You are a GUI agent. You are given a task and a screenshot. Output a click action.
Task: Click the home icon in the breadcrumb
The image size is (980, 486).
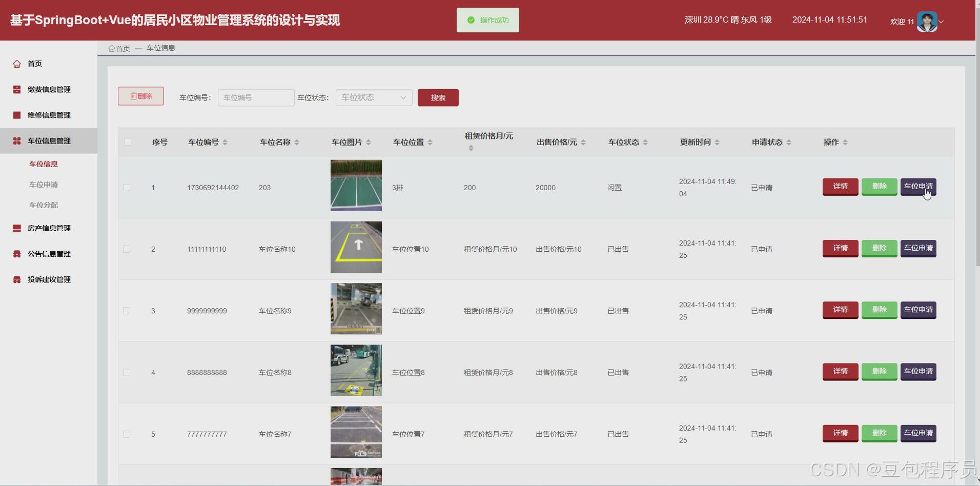[112, 48]
